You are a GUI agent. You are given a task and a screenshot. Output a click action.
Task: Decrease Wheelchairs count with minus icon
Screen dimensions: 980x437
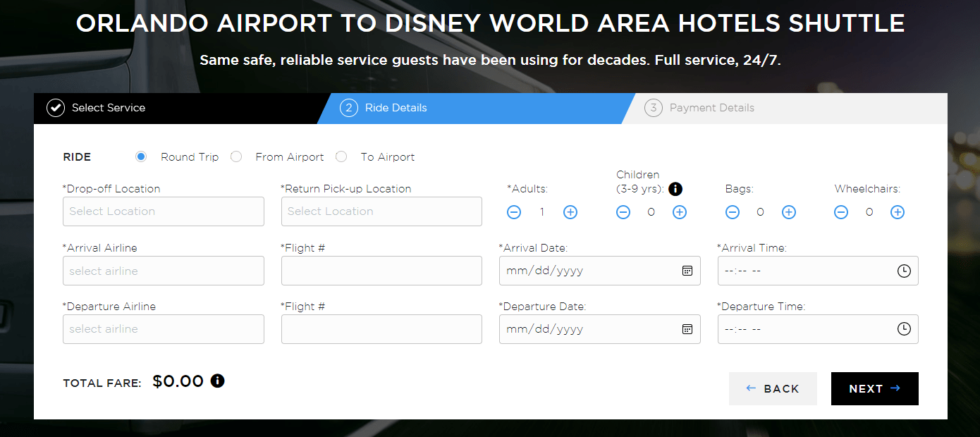[840, 211]
